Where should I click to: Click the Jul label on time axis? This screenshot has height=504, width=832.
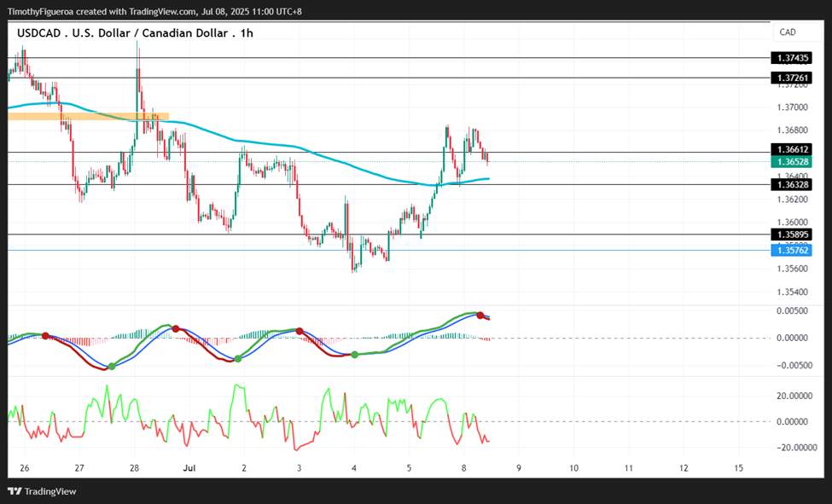pos(189,468)
